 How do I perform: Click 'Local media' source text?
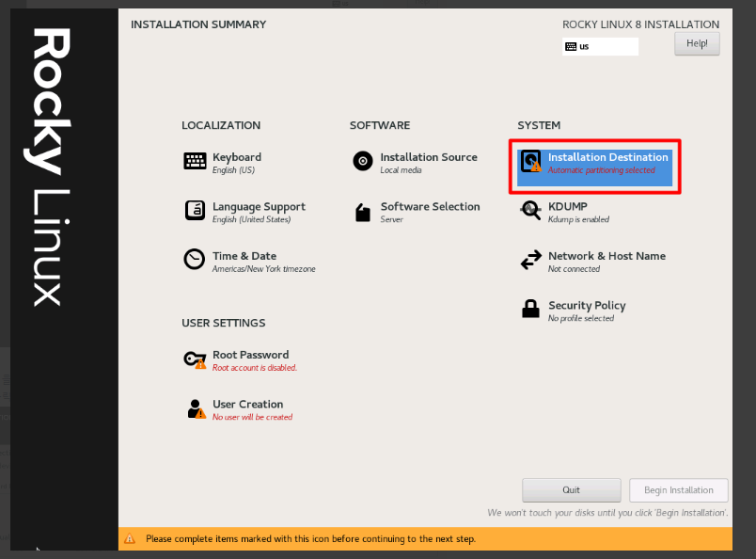401,170
